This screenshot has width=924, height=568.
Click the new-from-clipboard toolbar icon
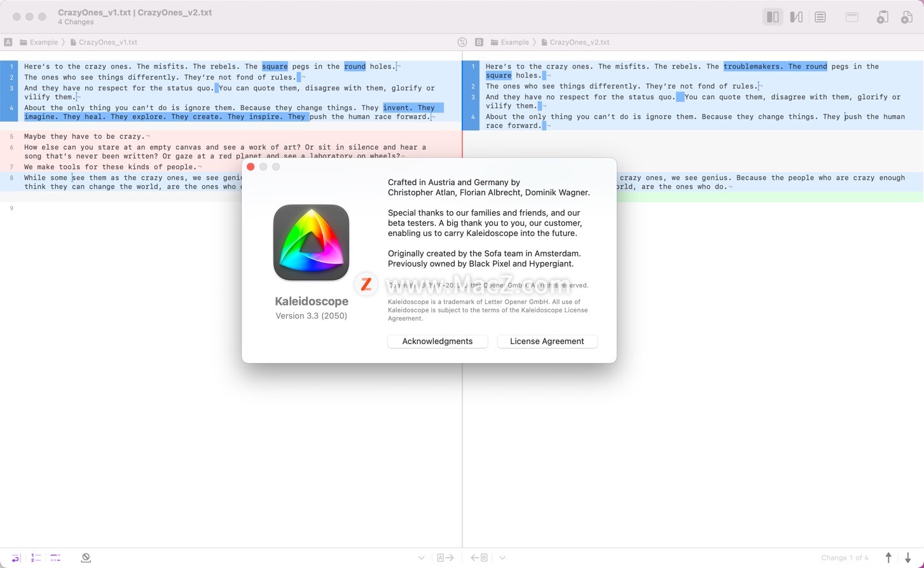pos(882,17)
